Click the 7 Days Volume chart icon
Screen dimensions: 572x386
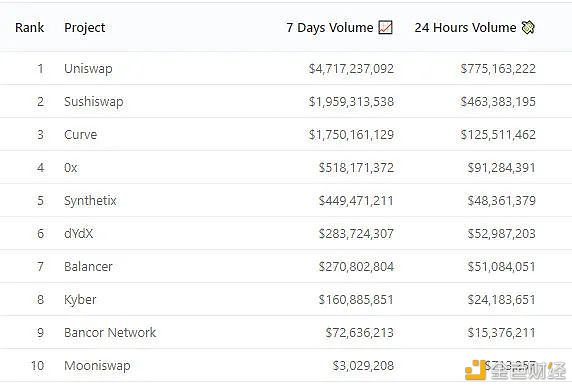tap(385, 27)
